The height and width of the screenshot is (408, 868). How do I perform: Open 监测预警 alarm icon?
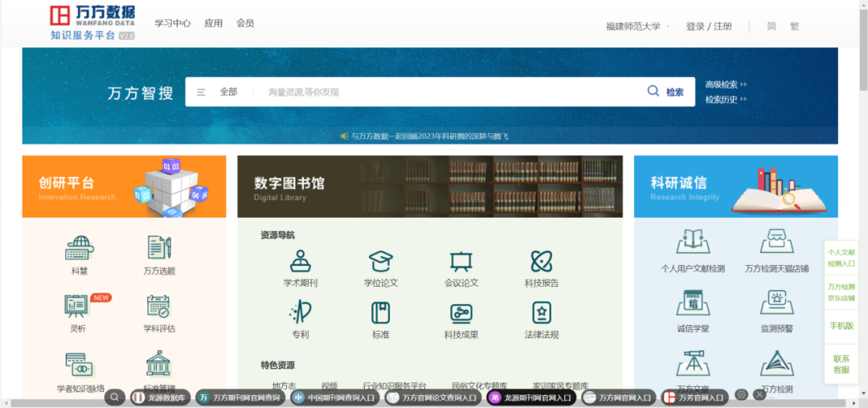[x=776, y=303]
